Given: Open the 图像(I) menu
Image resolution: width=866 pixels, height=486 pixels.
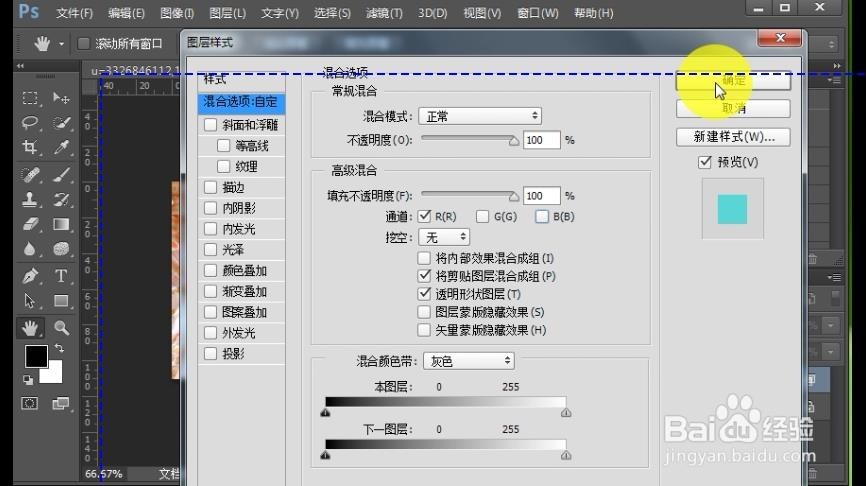Looking at the screenshot, I should [177, 13].
